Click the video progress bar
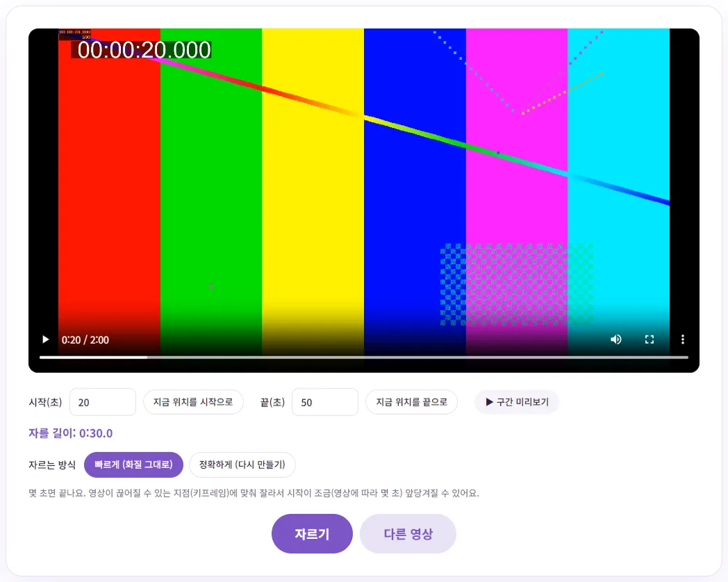 coord(363,358)
